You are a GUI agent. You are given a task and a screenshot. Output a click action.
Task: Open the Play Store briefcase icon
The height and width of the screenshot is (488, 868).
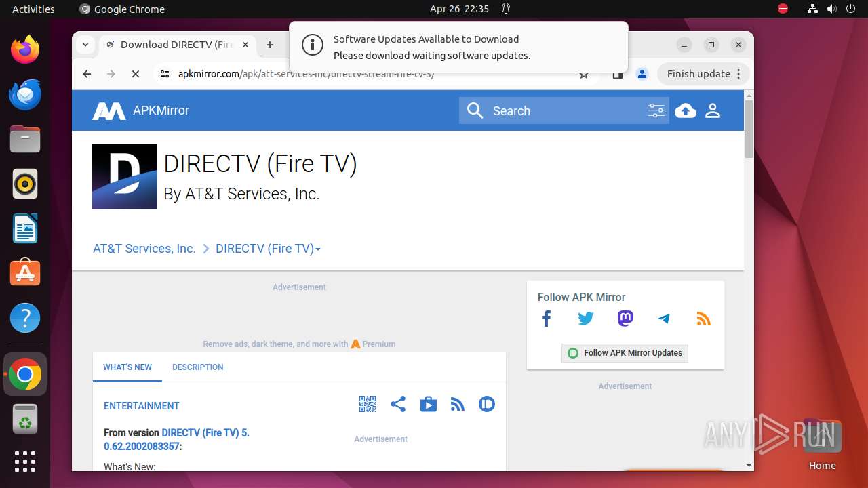pyautogui.click(x=429, y=405)
